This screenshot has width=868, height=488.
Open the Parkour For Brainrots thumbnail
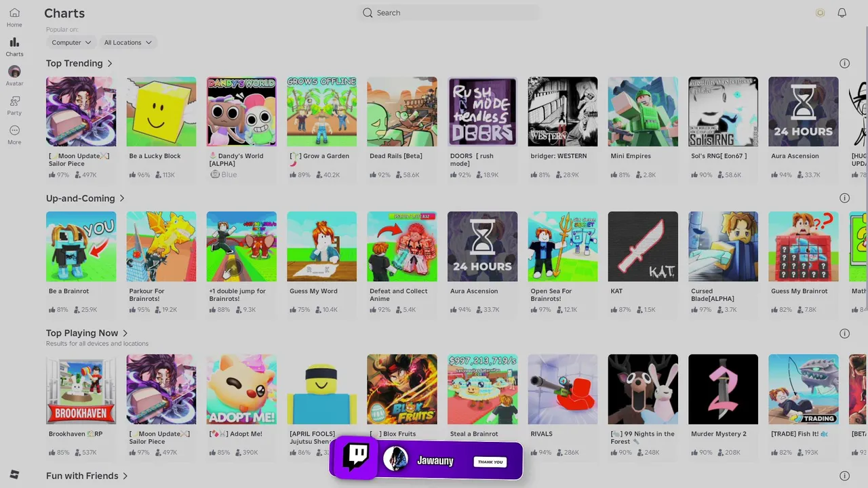click(x=161, y=246)
